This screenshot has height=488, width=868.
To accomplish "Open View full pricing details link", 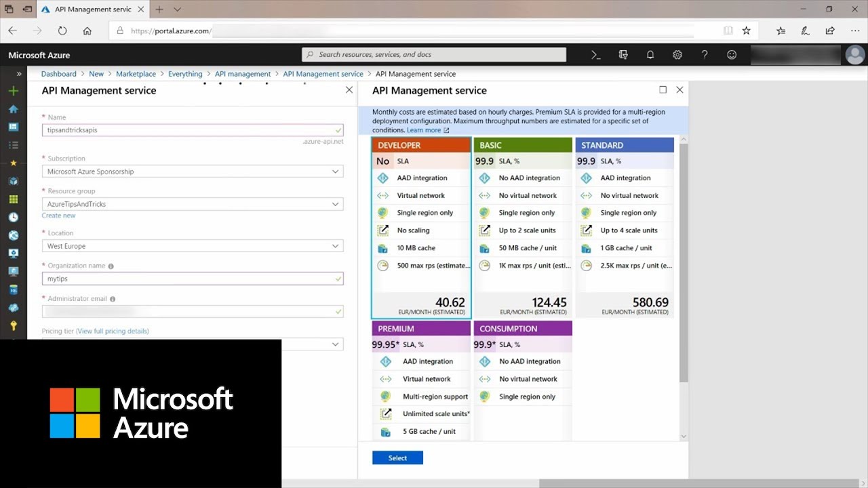I will 113,331.
